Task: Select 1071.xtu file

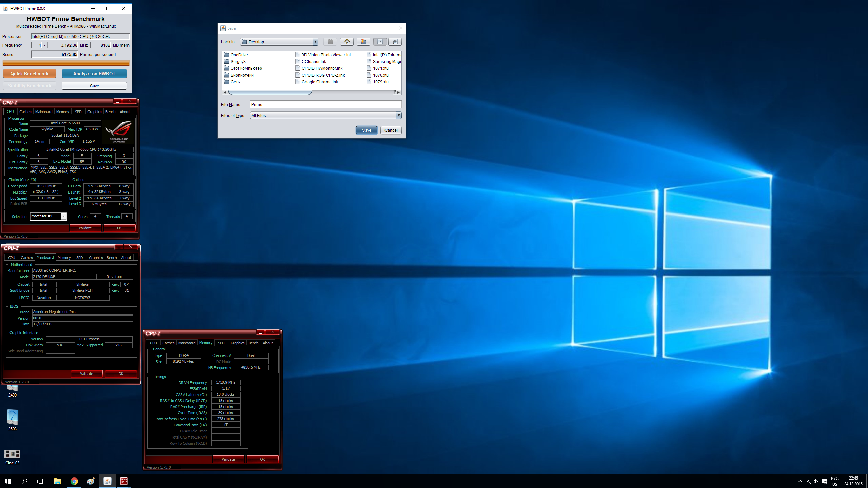Action: [x=377, y=68]
